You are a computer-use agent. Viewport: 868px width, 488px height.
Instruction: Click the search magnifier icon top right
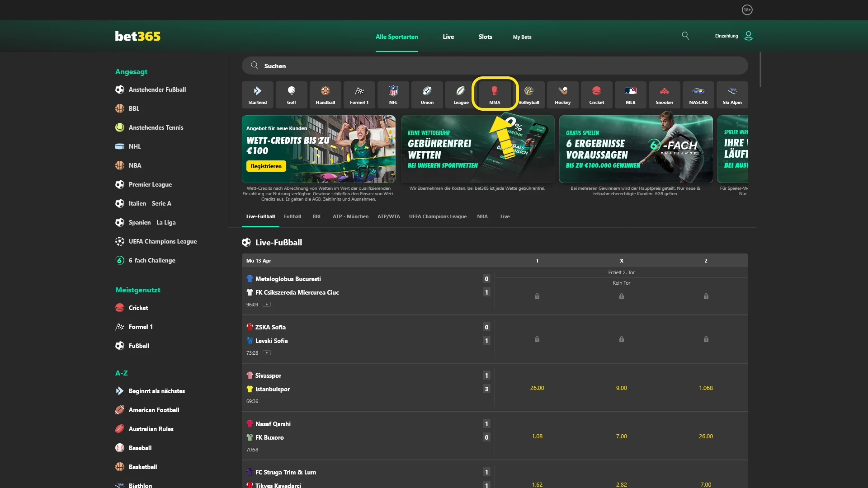685,36
